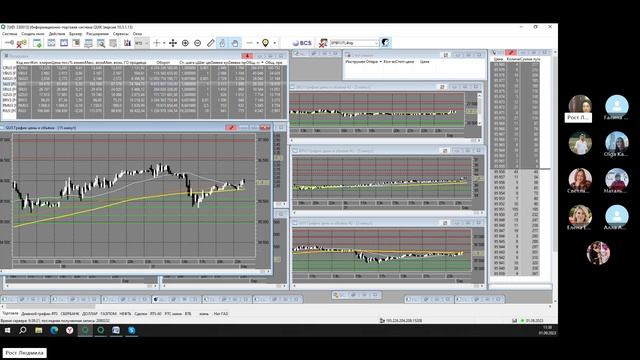
Task: Switch to the Нет ГАЗ tab
Action: click(221, 314)
